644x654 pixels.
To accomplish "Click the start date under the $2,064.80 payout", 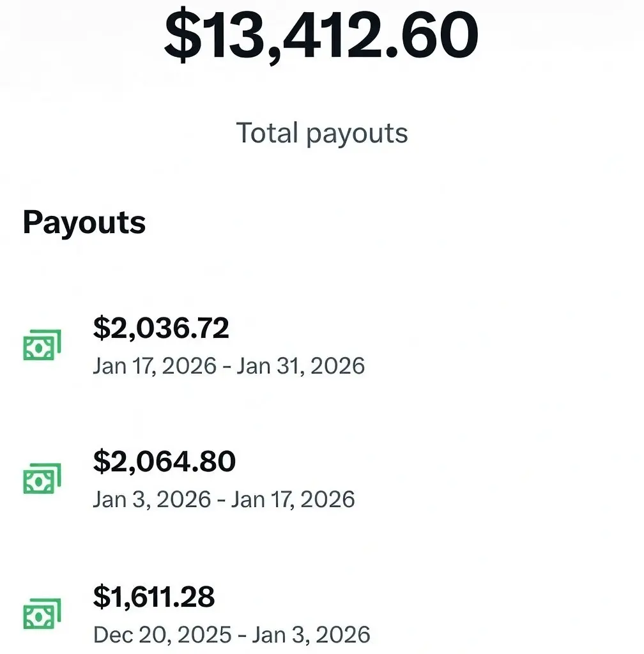I will [152, 499].
